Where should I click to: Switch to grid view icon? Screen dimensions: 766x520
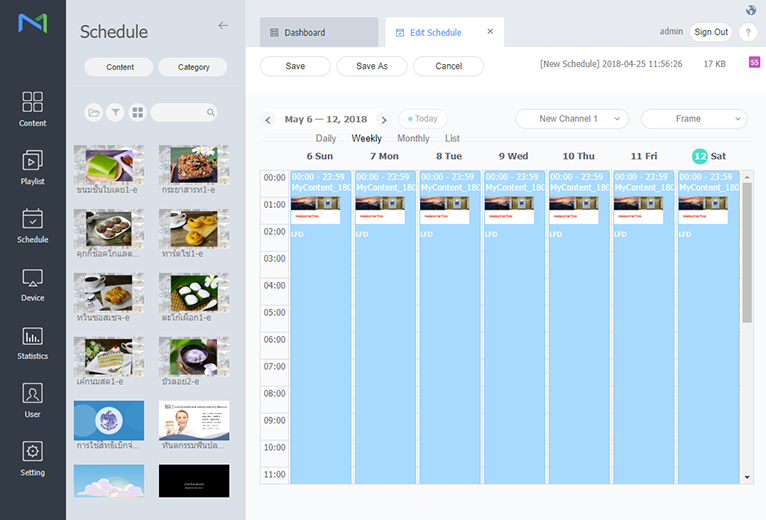138,113
